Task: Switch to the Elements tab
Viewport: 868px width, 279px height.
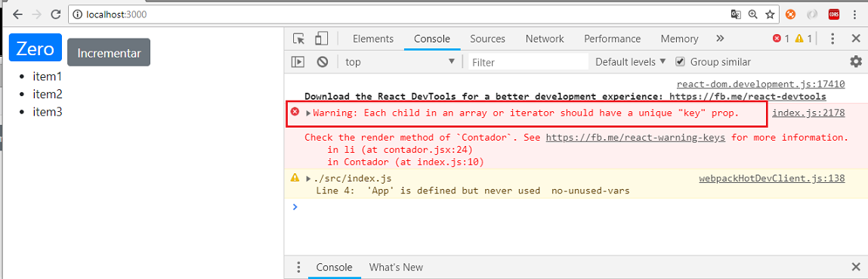Action: click(x=373, y=39)
